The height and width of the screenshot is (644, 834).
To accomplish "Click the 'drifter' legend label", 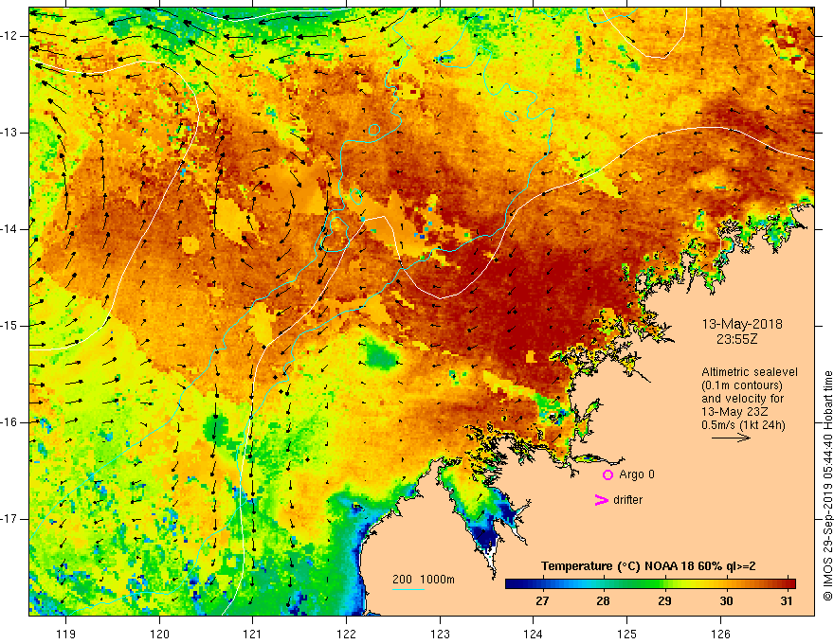I will click(627, 500).
